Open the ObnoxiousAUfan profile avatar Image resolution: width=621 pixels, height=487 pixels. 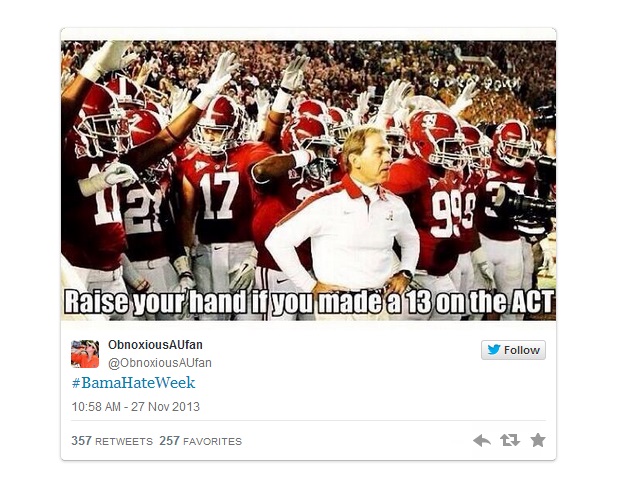[85, 354]
